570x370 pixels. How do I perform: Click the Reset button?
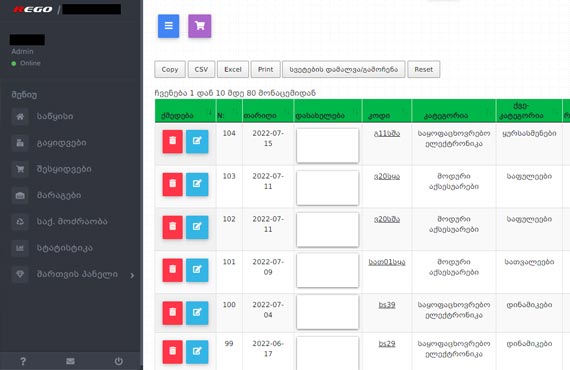[x=424, y=69]
